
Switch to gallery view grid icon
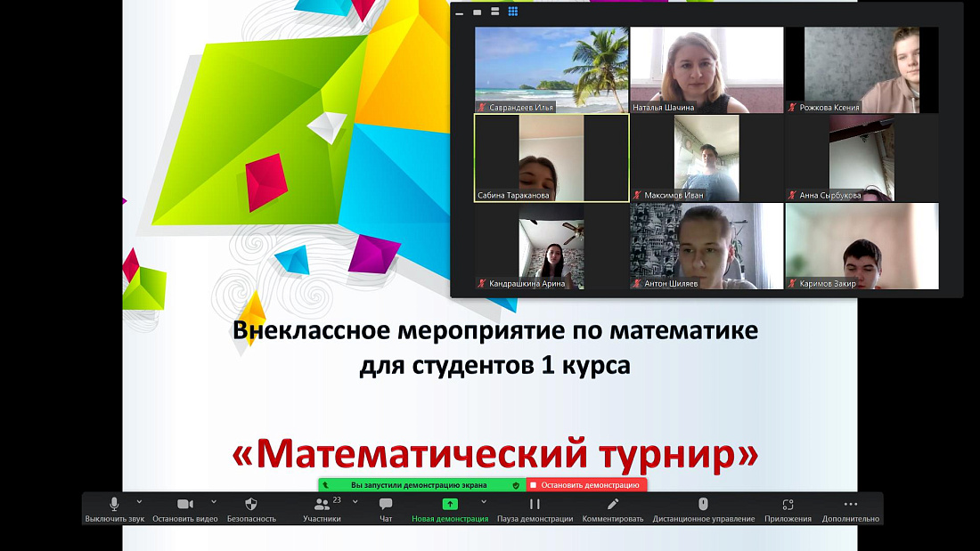tap(512, 11)
